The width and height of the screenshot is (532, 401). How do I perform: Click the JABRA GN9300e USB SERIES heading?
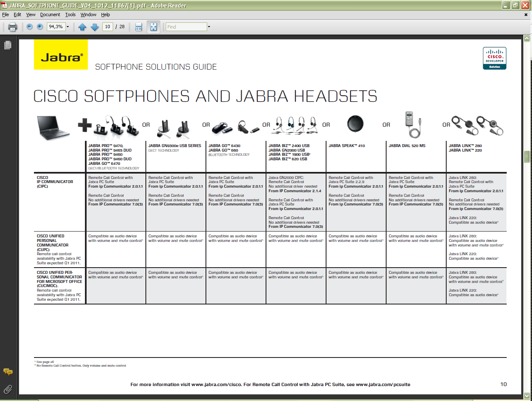click(174, 146)
